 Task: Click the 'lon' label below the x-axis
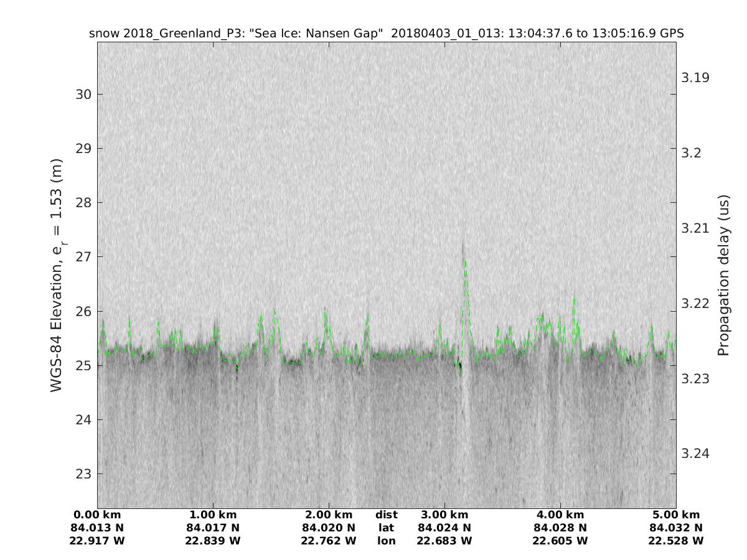coord(386,541)
